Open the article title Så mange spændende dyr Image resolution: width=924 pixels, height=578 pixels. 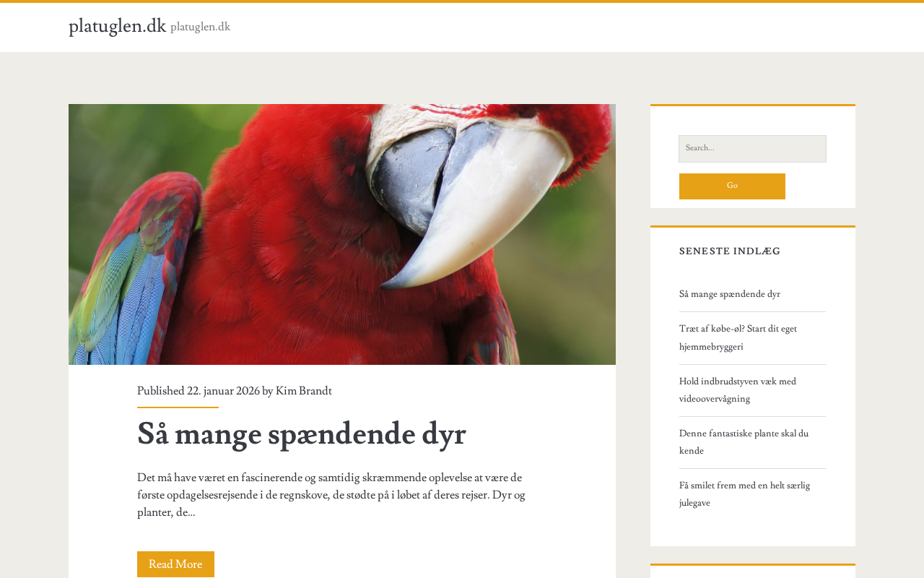(301, 434)
